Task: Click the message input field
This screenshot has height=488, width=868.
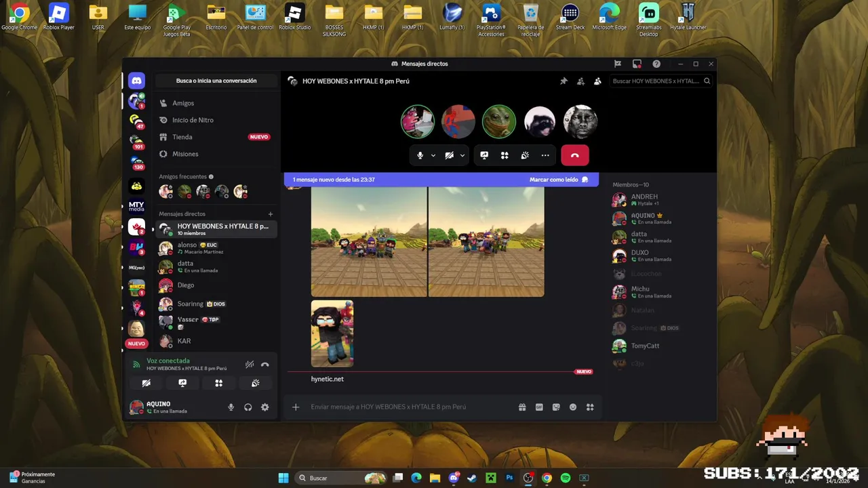Action: (410, 407)
